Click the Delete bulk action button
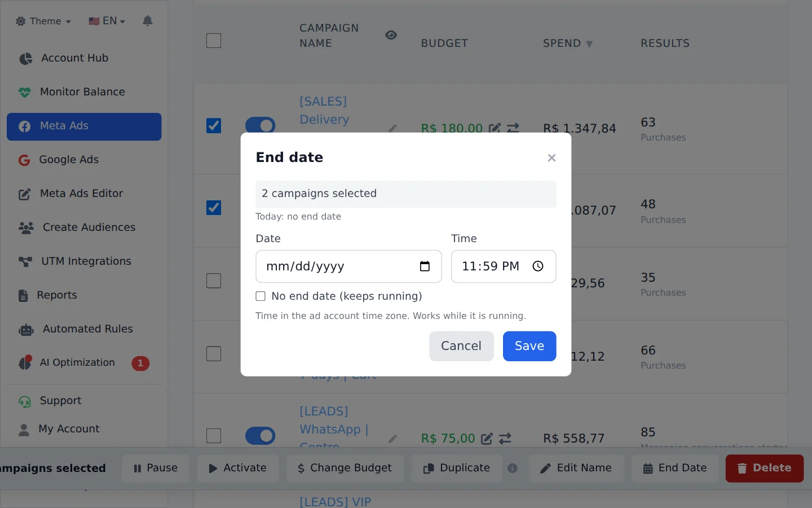This screenshot has height=508, width=812. (765, 468)
